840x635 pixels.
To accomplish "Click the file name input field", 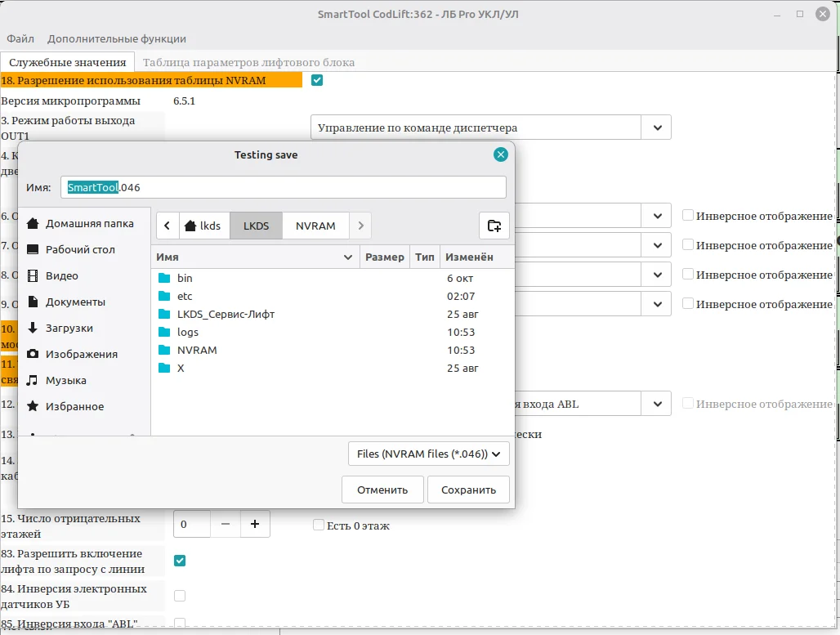I will coord(284,187).
